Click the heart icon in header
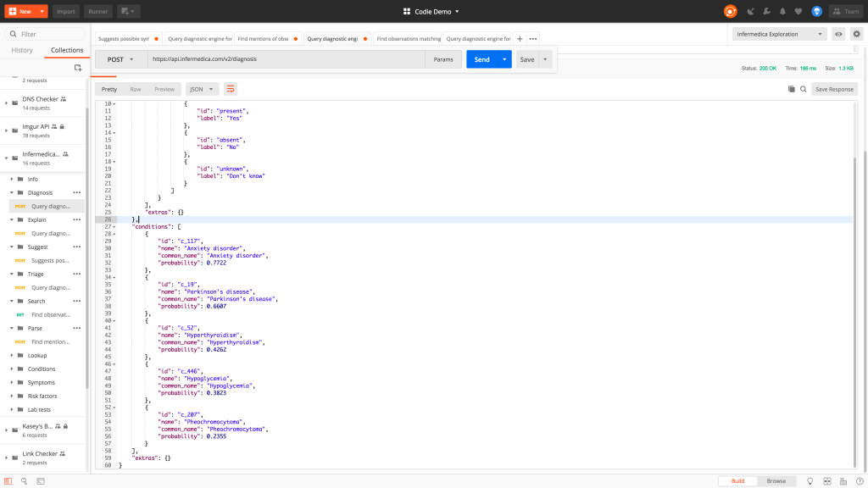Viewport: 868px width, 488px height. pyautogui.click(x=798, y=11)
